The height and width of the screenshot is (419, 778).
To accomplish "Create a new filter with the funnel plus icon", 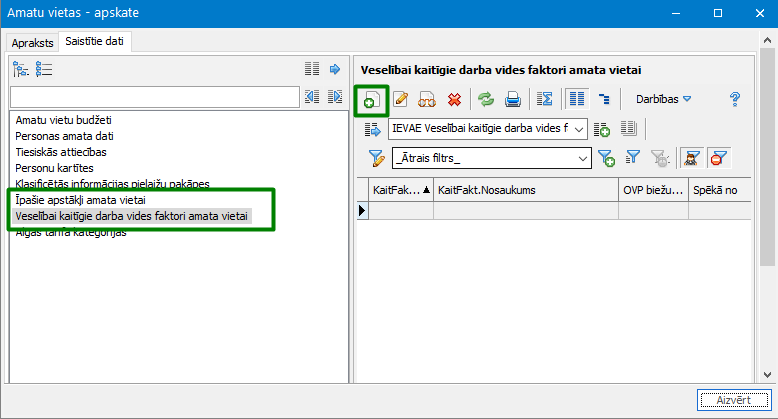I will pos(606,158).
